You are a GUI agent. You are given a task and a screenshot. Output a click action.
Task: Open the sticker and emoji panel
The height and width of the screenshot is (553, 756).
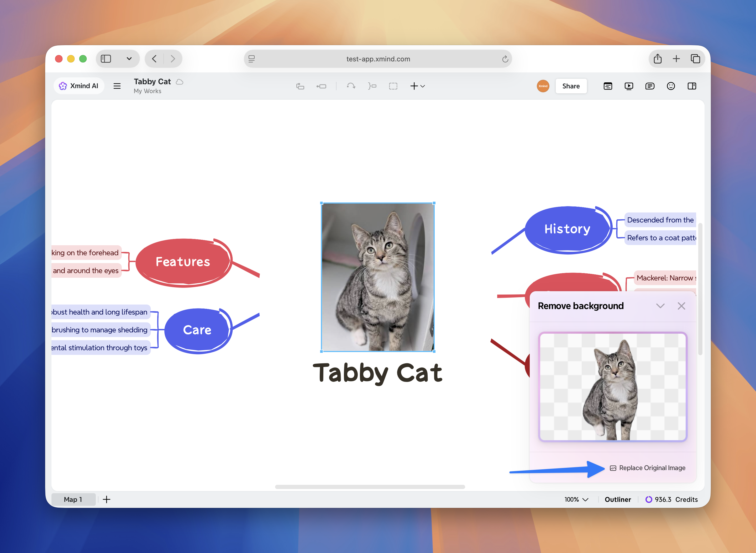click(x=671, y=86)
